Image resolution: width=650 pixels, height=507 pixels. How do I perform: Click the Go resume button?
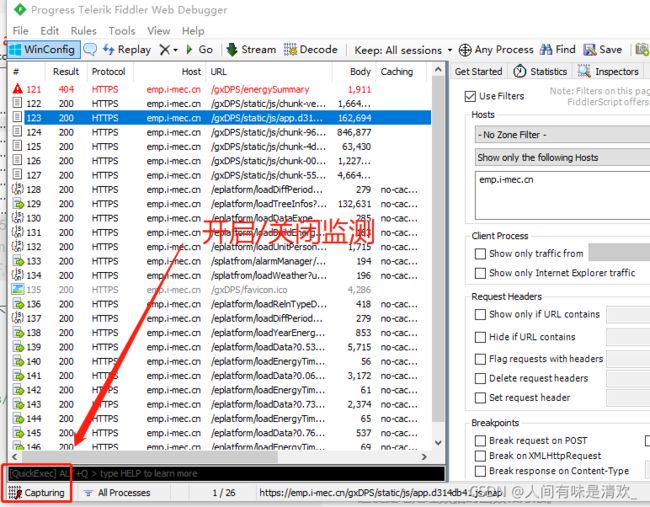200,50
